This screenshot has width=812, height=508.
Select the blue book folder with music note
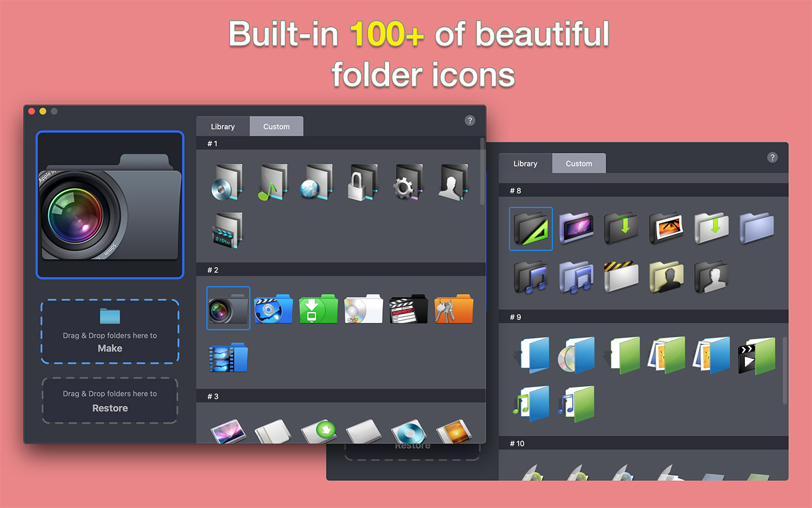click(531, 404)
